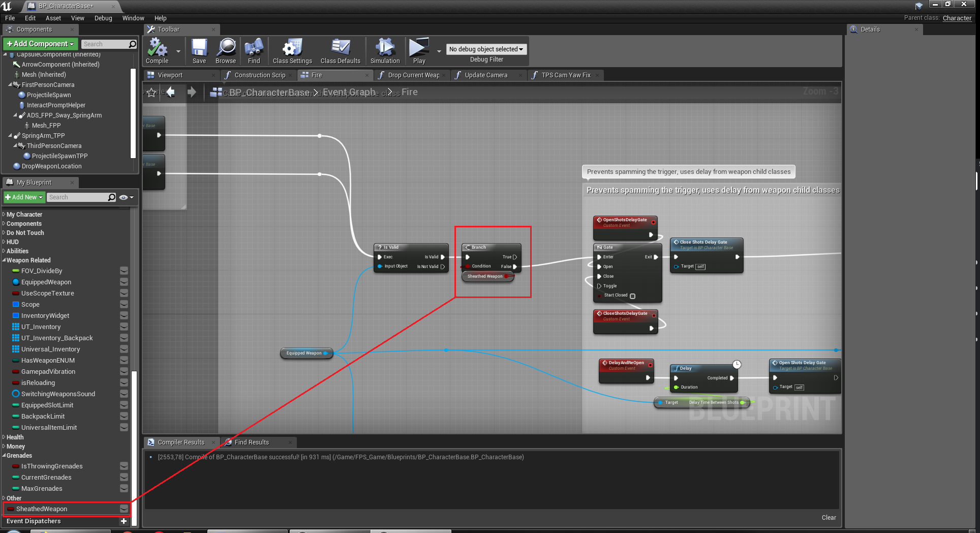Open Class Settings from the toolbar
Screen dimensions: 980x533
tap(292, 48)
